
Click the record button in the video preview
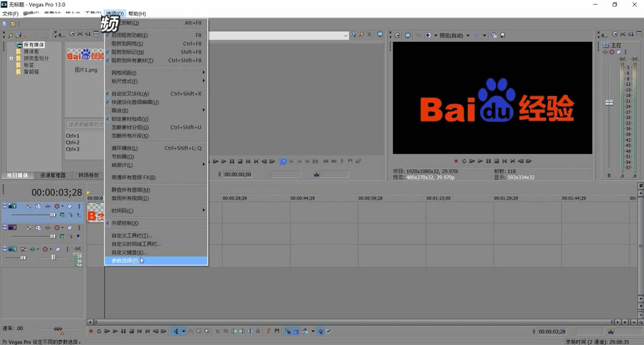456,161
